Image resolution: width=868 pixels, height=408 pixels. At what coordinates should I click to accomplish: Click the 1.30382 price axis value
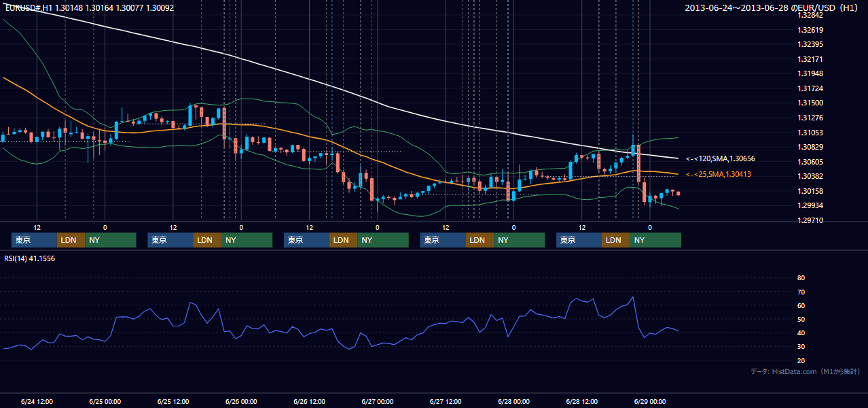click(811, 176)
